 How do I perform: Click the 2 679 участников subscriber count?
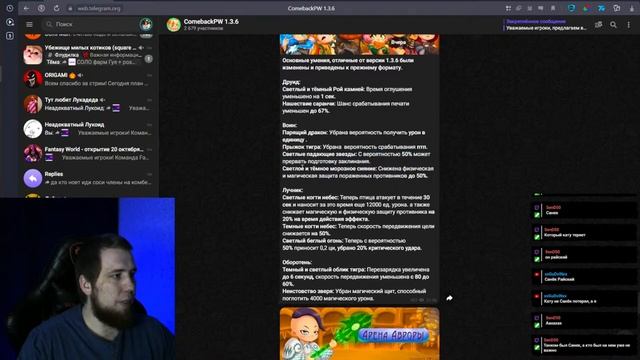(x=203, y=29)
